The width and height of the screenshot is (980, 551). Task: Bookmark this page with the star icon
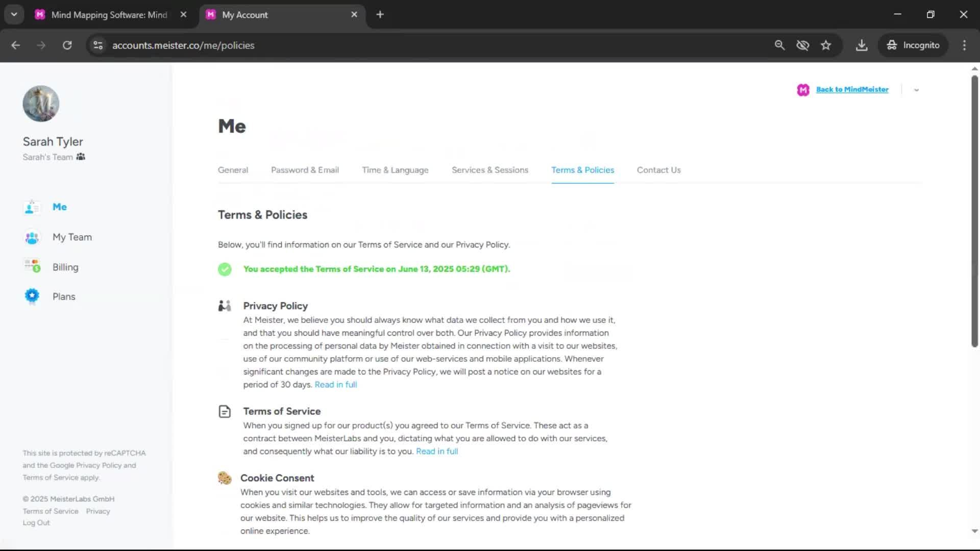[x=826, y=45]
